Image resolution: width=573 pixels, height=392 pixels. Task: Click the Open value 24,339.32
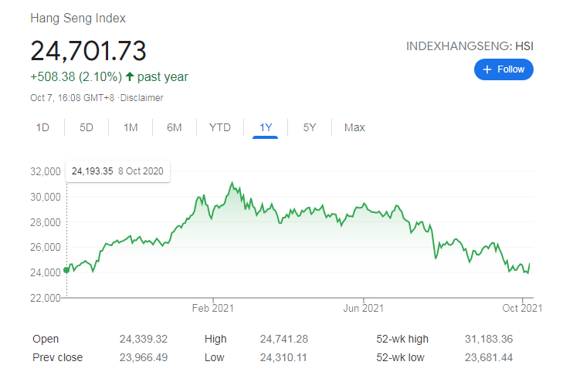pos(144,339)
